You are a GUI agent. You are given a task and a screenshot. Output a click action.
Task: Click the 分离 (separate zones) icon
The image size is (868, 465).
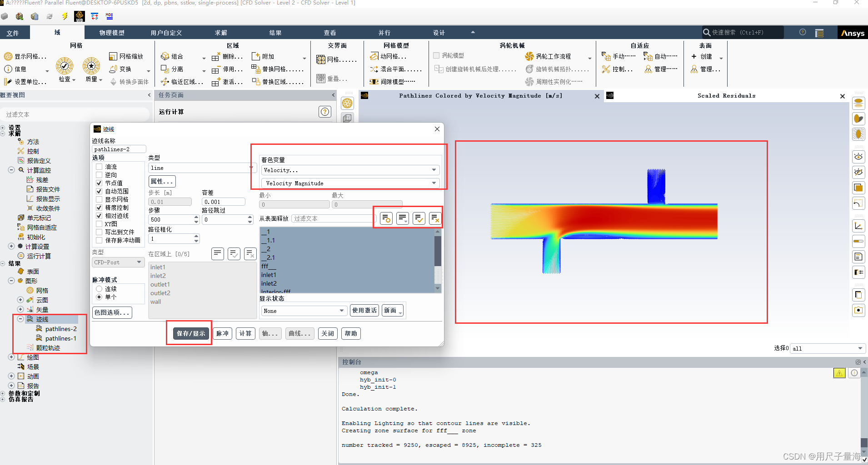(x=165, y=69)
